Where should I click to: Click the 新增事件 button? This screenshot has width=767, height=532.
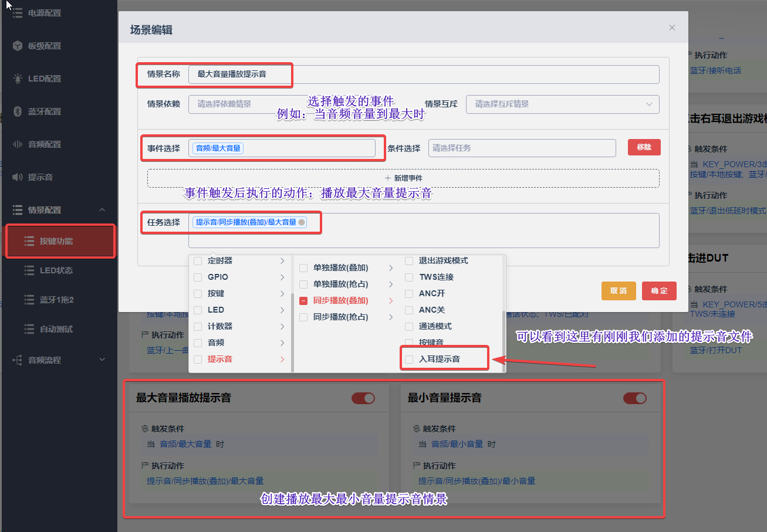[x=403, y=178]
